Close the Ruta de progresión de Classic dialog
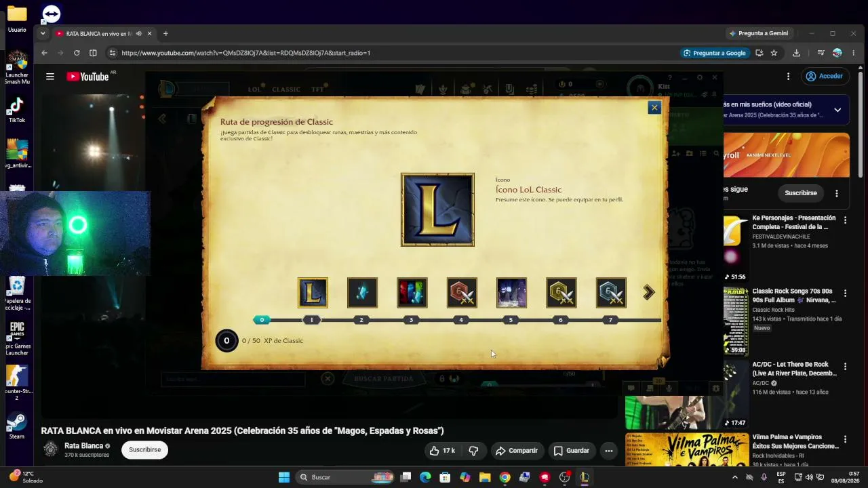Viewport: 868px width, 488px height. 654,107
